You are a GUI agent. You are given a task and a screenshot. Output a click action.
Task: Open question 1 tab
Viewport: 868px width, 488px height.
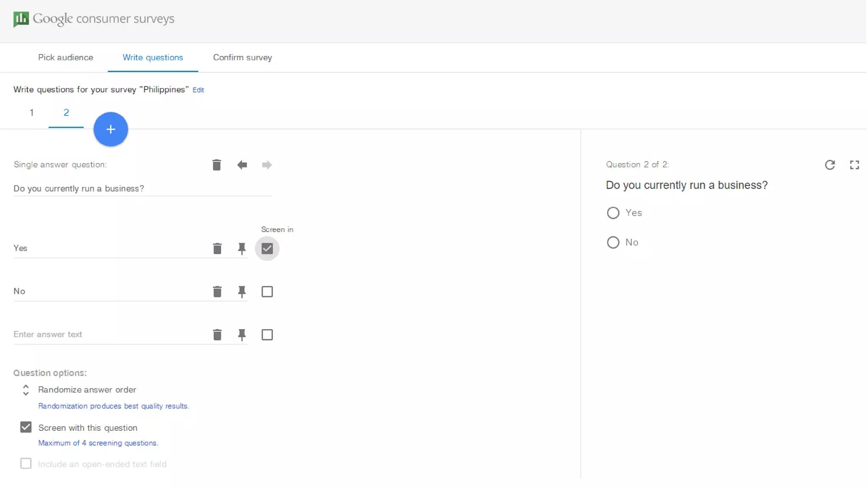click(31, 113)
